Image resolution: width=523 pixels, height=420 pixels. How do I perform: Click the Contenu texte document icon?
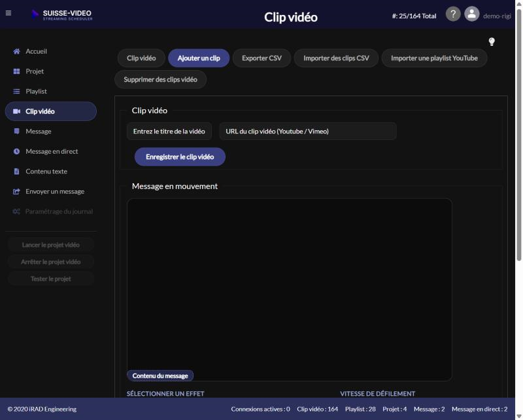tap(16, 171)
